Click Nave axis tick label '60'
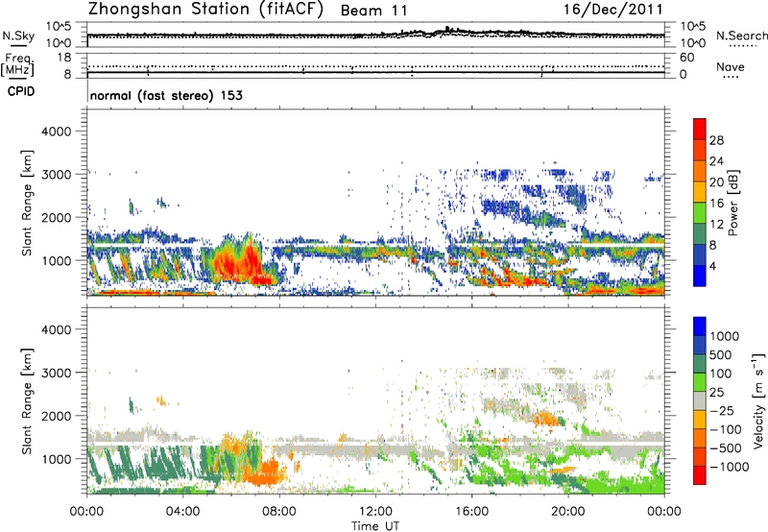This screenshot has width=768, height=532. click(x=686, y=58)
